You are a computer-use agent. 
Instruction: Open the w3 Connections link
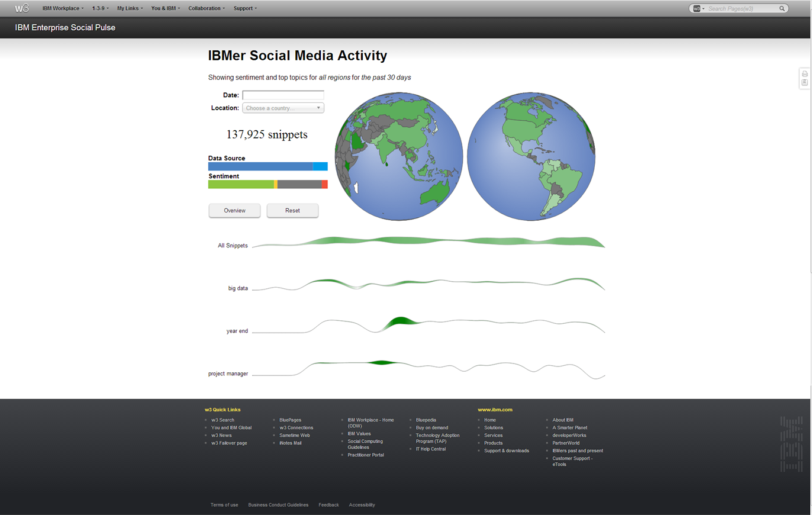point(296,427)
